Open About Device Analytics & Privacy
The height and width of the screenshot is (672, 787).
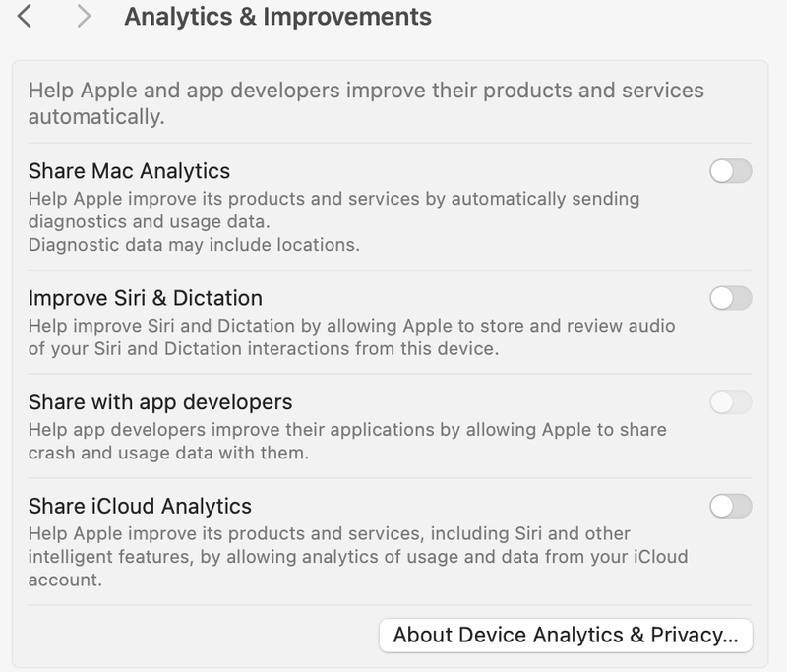pos(565,635)
